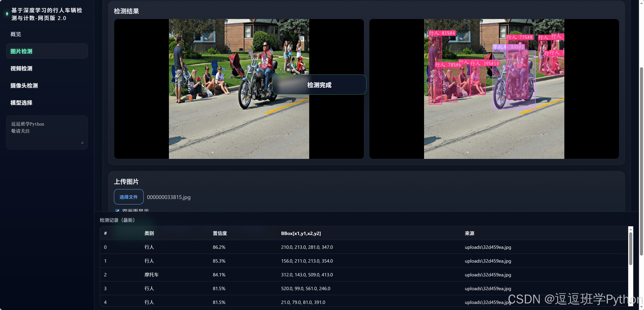Click the 置信度 column header
This screenshot has width=644, height=310.
(220, 233)
